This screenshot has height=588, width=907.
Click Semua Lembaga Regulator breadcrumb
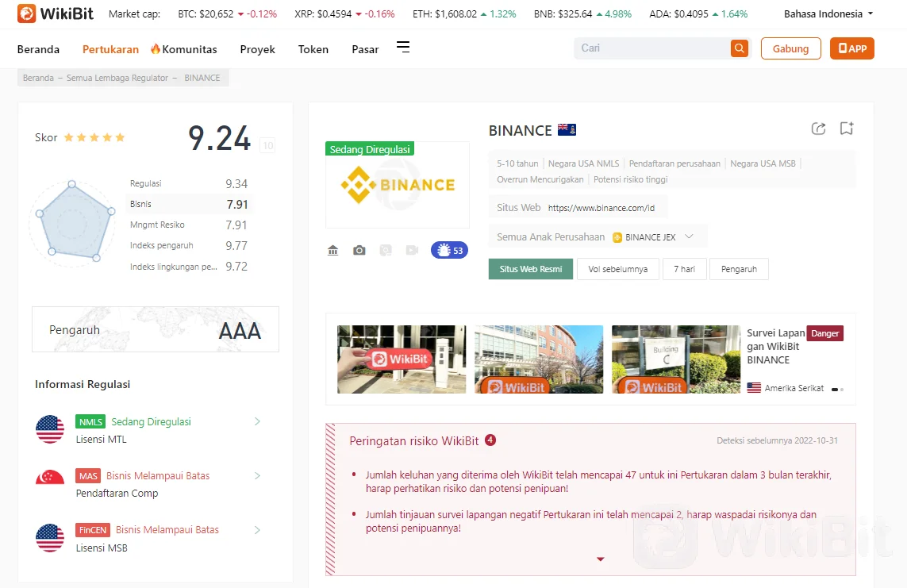117,78
